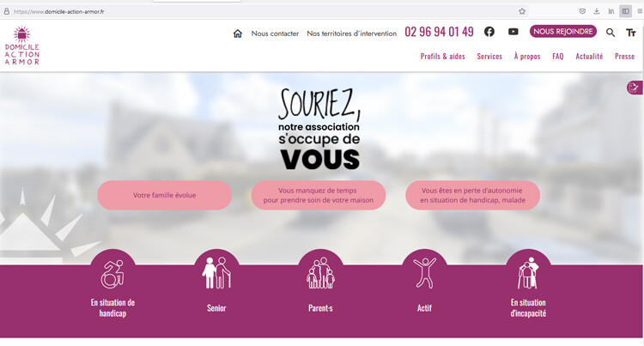The width and height of the screenshot is (644, 346).
Task: Click the search magnifier icon
Action: coord(611,33)
